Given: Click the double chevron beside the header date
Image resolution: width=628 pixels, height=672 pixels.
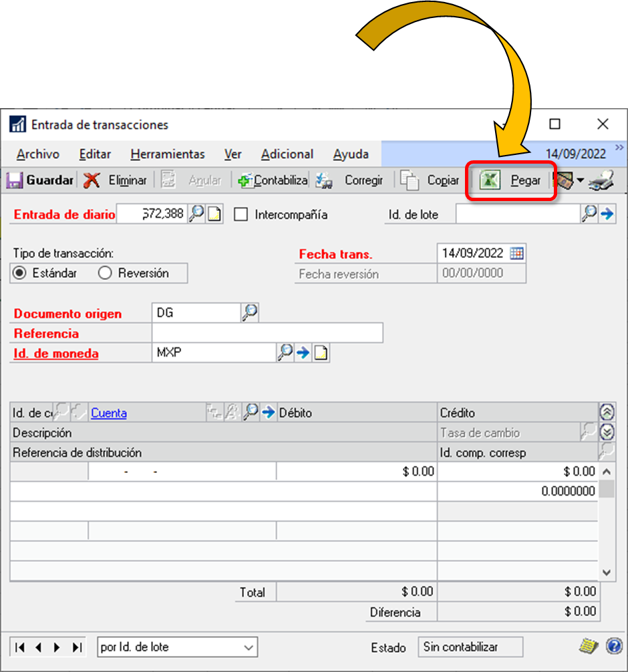Looking at the screenshot, I should 619,148.
